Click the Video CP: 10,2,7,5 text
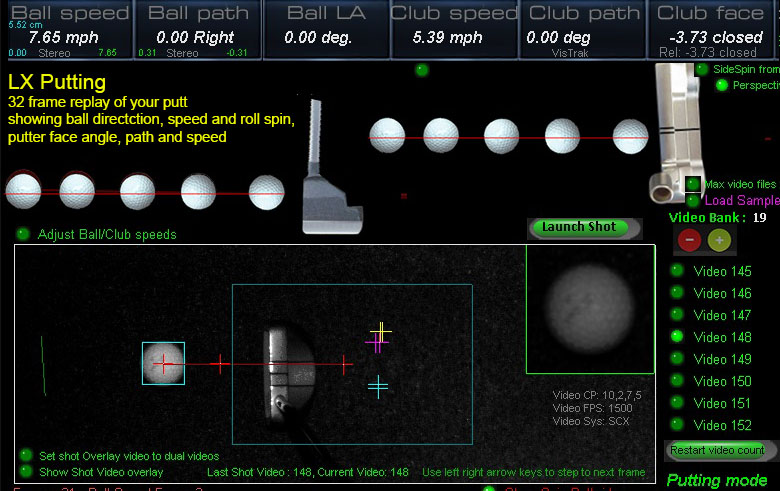The width and height of the screenshot is (780, 491). (x=597, y=395)
